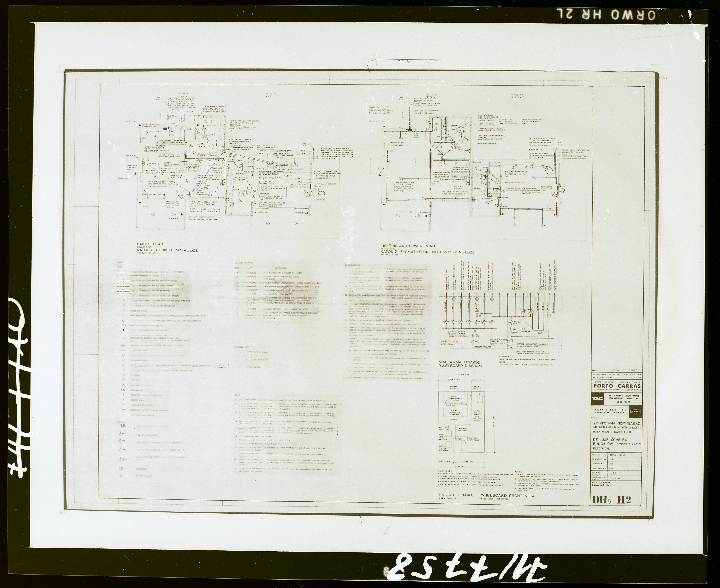Click the "ELECTRICAL" label in title block
Image resolution: width=720 pixels, height=588 pixels.
tap(601, 448)
